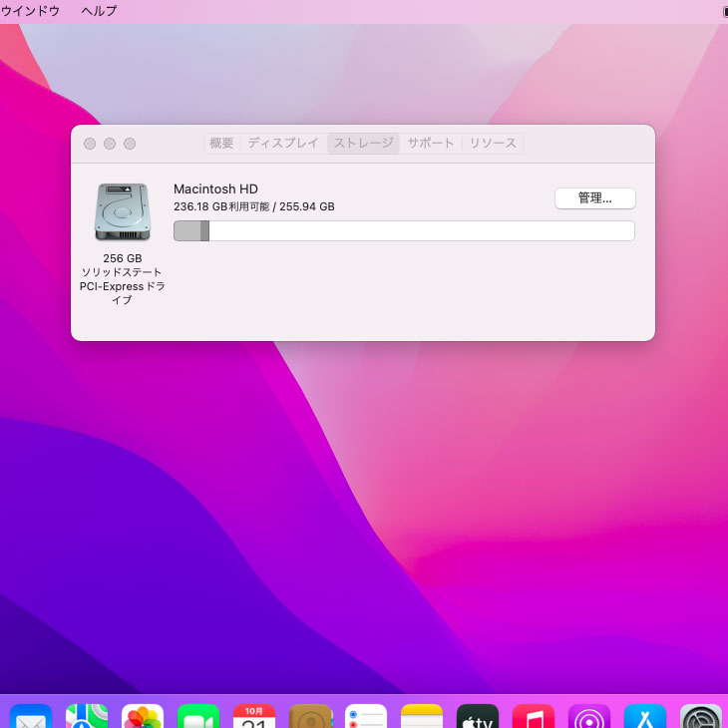This screenshot has width=728, height=728.
Task: Open the Notes app in the Dock
Action: point(422,716)
